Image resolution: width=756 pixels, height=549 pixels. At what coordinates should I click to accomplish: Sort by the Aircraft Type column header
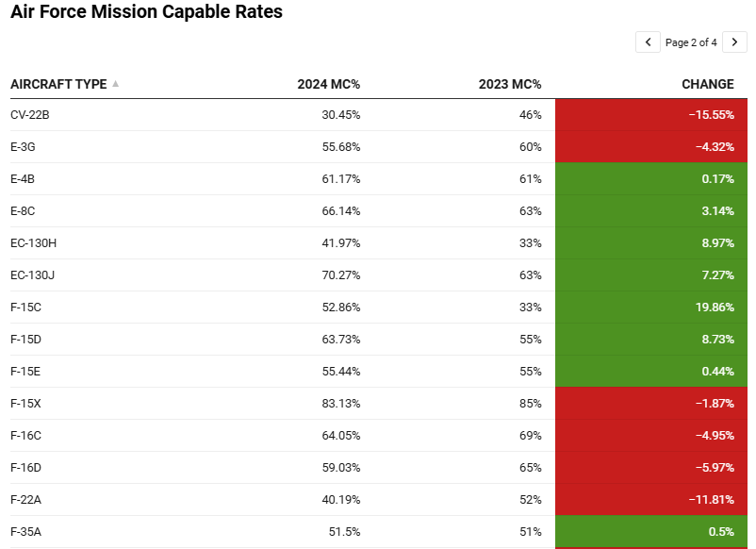tap(58, 84)
